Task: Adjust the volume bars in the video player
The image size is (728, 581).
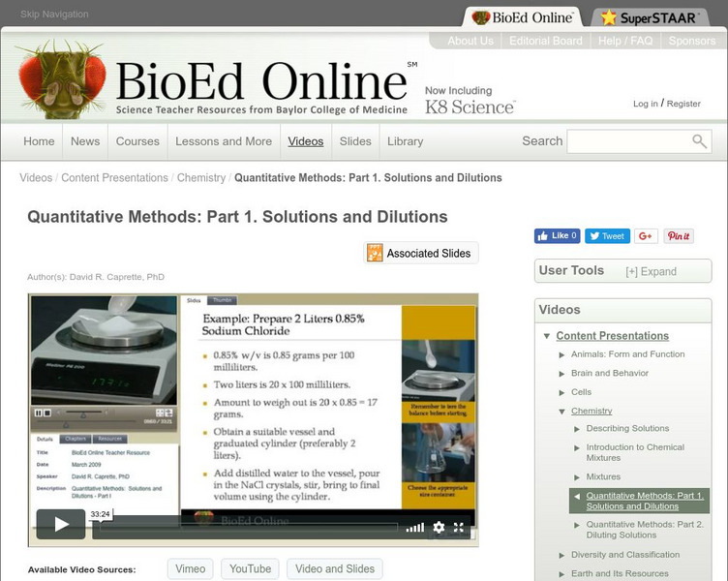Action: point(415,527)
